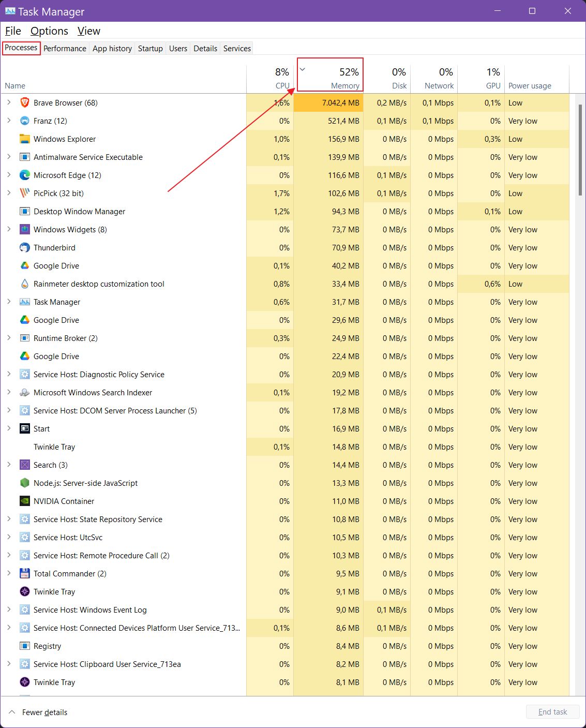This screenshot has width=586, height=728.
Task: Click the Microsoft Edge icon
Action: tap(24, 175)
